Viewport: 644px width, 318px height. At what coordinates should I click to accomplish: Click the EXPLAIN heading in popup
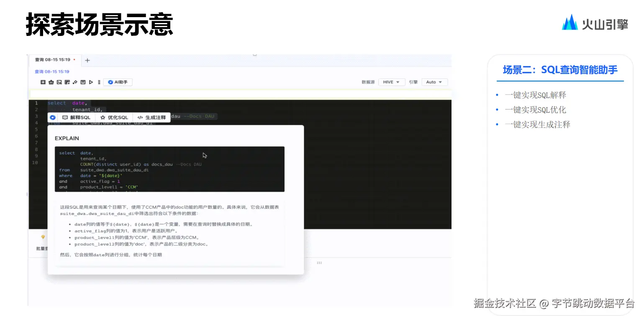point(67,138)
